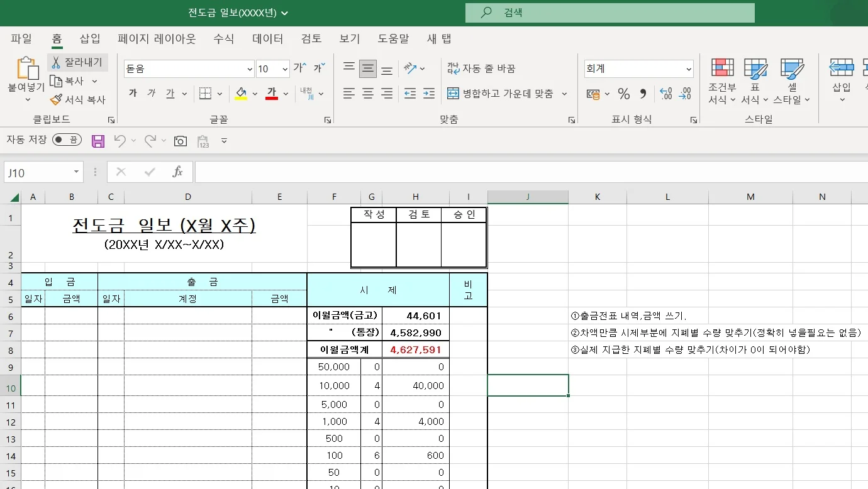
Task: Align cell text right
Action: (x=387, y=94)
